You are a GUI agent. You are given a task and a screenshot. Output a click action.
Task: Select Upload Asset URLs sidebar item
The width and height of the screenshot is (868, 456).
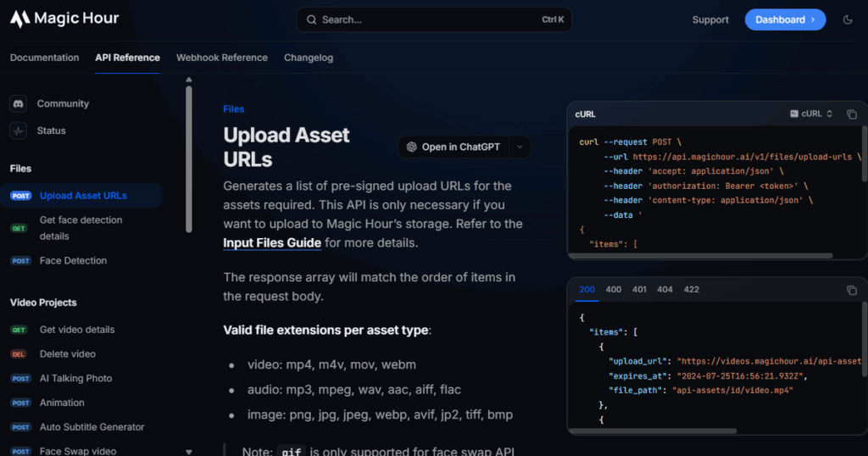coord(83,196)
